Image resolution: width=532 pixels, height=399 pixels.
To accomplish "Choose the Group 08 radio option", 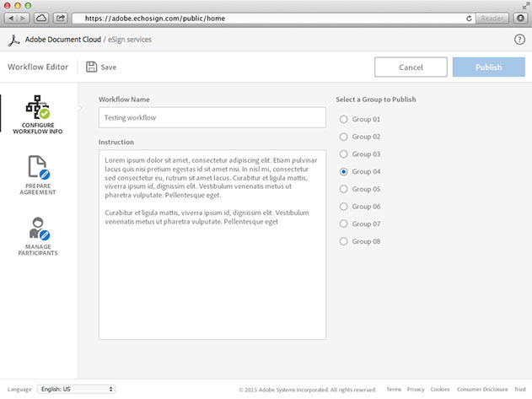I will click(x=343, y=241).
